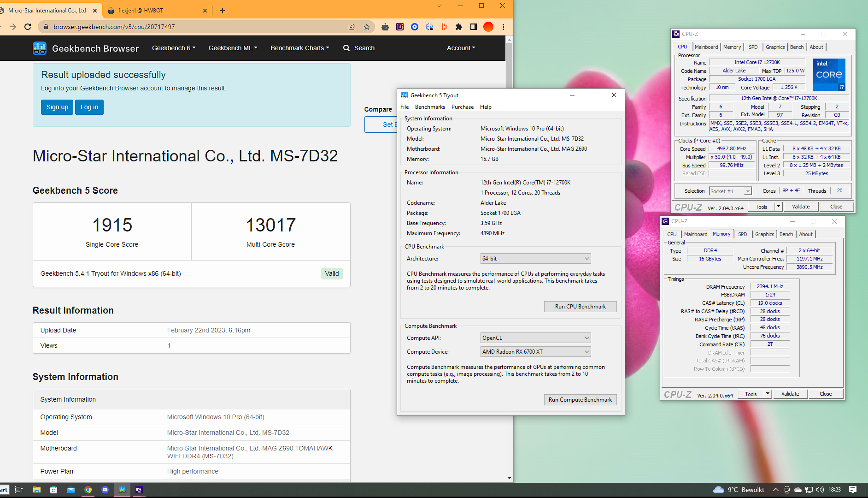Open a new Chrome tab
Viewport: 868px width, 498px height.
(223, 10)
